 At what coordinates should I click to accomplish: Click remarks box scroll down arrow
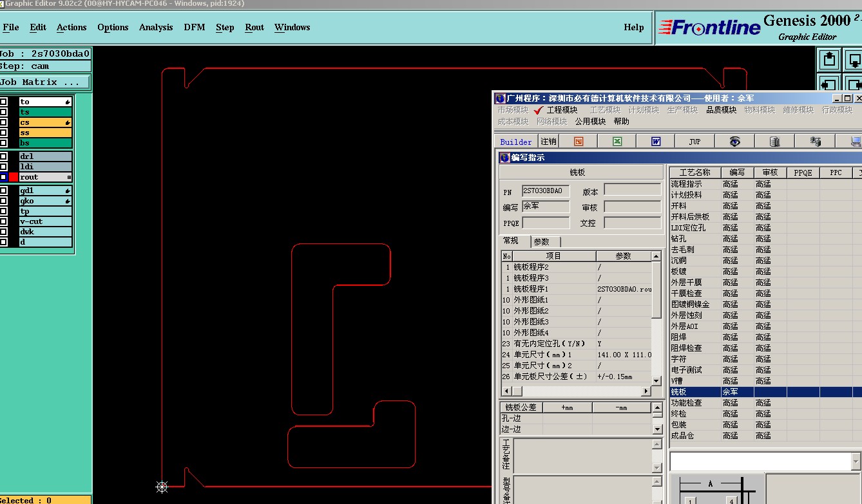click(x=657, y=468)
